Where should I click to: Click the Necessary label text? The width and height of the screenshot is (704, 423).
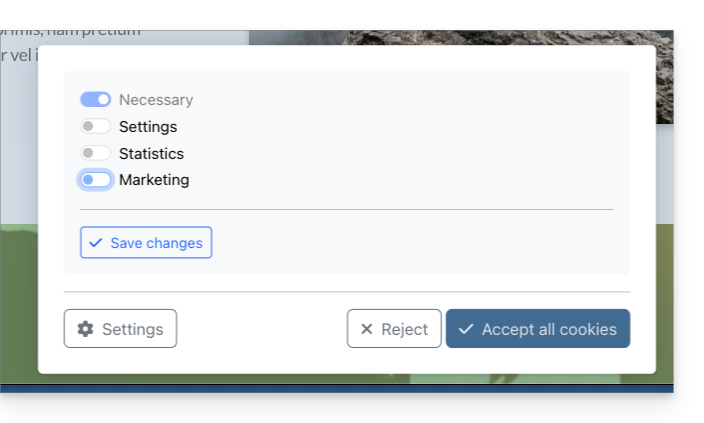point(156,100)
